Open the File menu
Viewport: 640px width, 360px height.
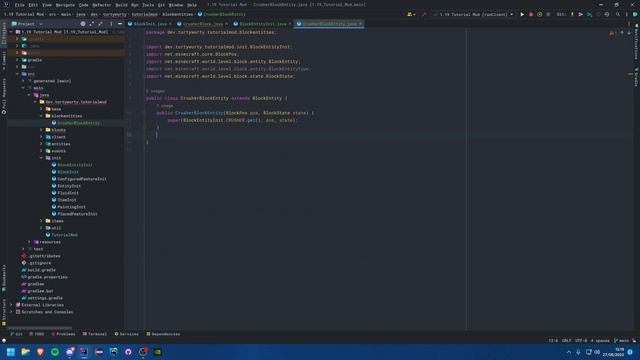click(x=19, y=5)
